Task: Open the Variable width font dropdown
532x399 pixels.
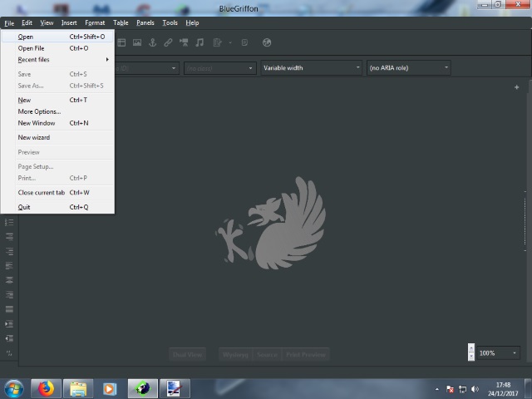Action: [x=312, y=68]
